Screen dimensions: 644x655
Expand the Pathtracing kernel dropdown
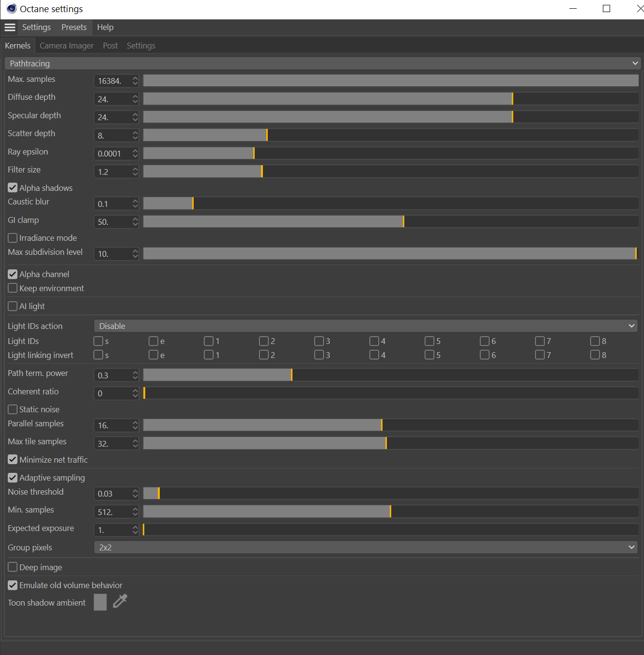coord(322,63)
